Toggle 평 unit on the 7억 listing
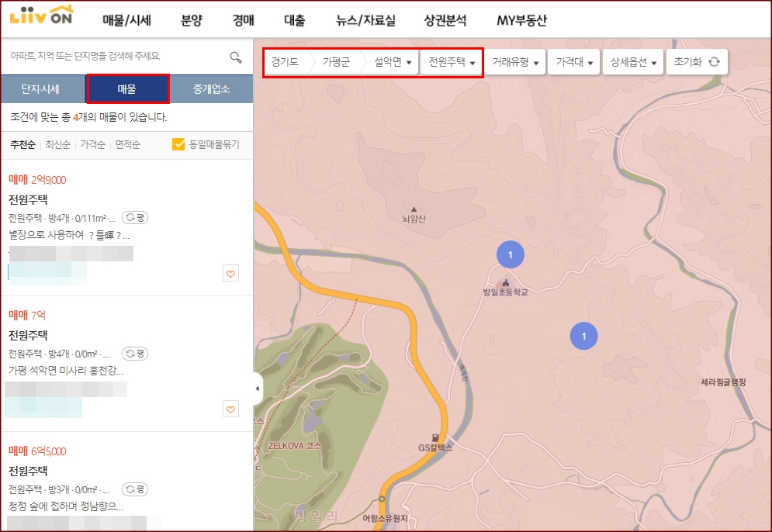Screen dimensions: 772x532 click(x=135, y=354)
